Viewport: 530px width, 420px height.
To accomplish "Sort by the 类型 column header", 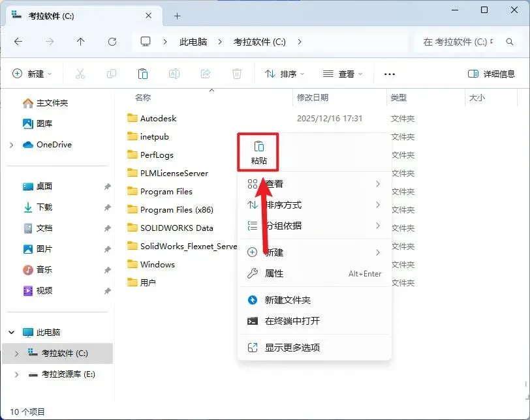I will (x=399, y=98).
